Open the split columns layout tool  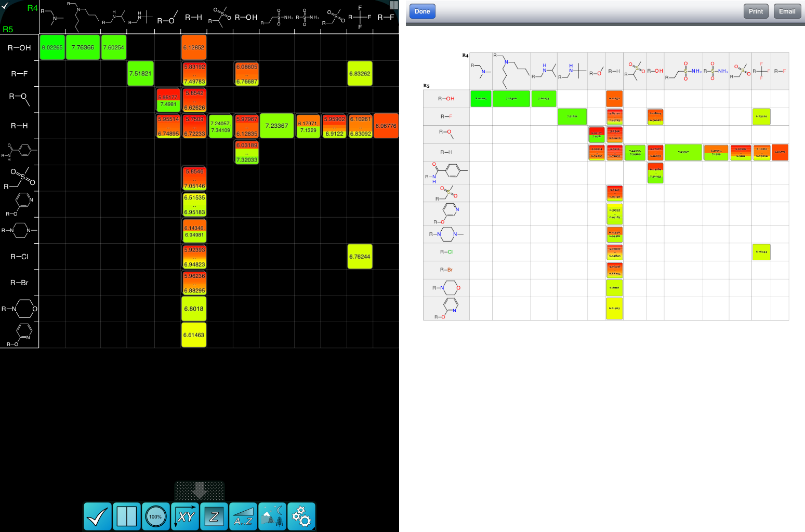(126, 516)
